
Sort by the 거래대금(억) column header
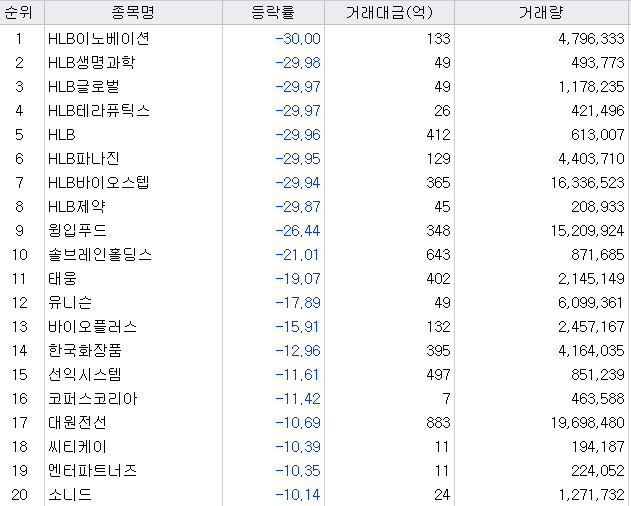tap(389, 12)
